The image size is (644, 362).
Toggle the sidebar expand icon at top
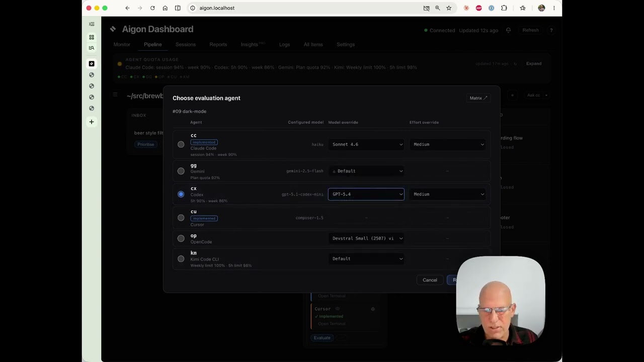click(92, 24)
